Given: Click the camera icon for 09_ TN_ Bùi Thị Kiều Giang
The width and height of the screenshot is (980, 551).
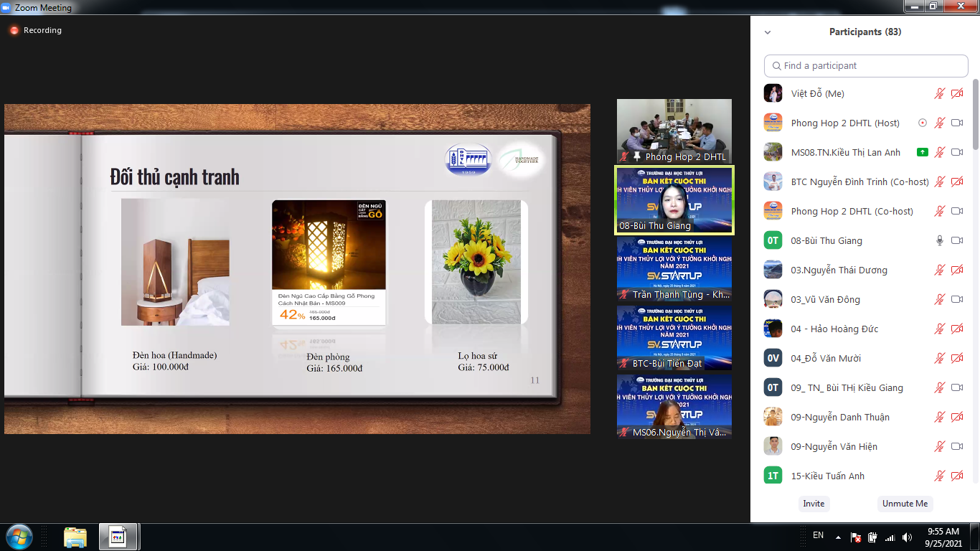Looking at the screenshot, I should pyautogui.click(x=957, y=387).
